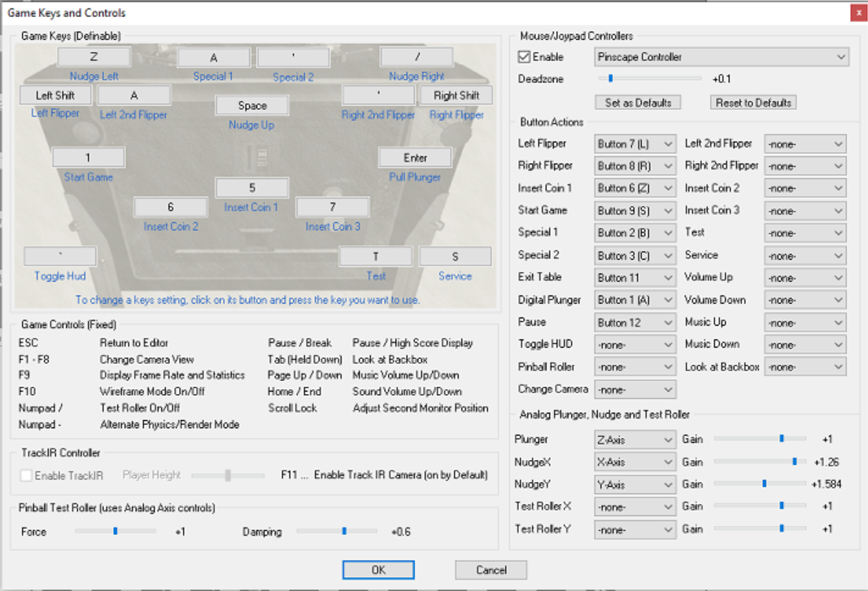Click the Set as Defaults button

(x=639, y=103)
